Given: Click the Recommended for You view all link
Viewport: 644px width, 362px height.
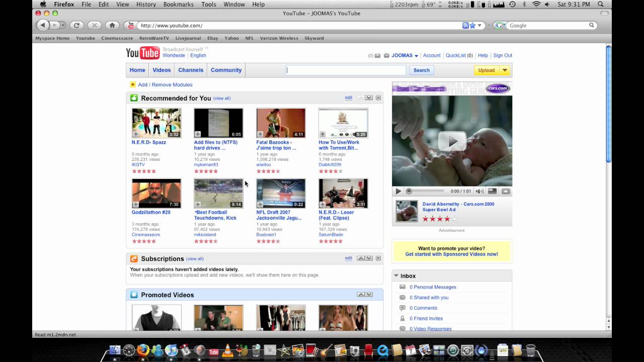Looking at the screenshot, I should [x=222, y=98].
